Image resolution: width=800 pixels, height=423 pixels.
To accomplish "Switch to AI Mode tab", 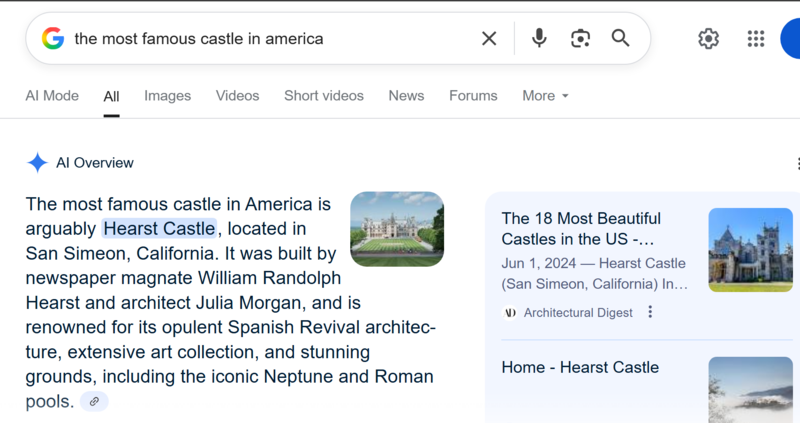I will [52, 96].
